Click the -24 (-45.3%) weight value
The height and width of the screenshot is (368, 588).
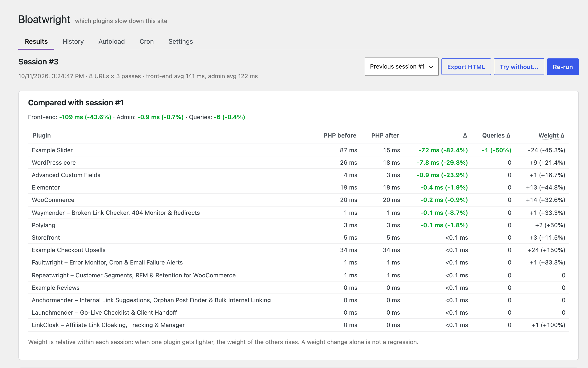(x=546, y=150)
